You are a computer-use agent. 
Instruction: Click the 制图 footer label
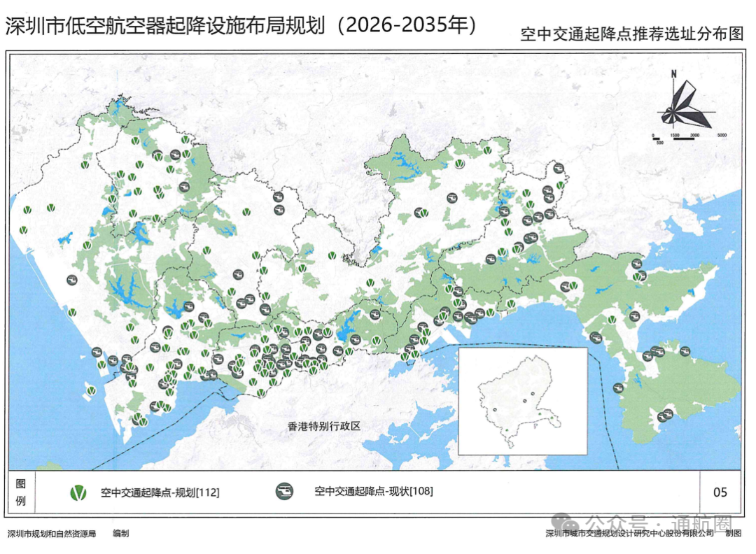(x=734, y=533)
